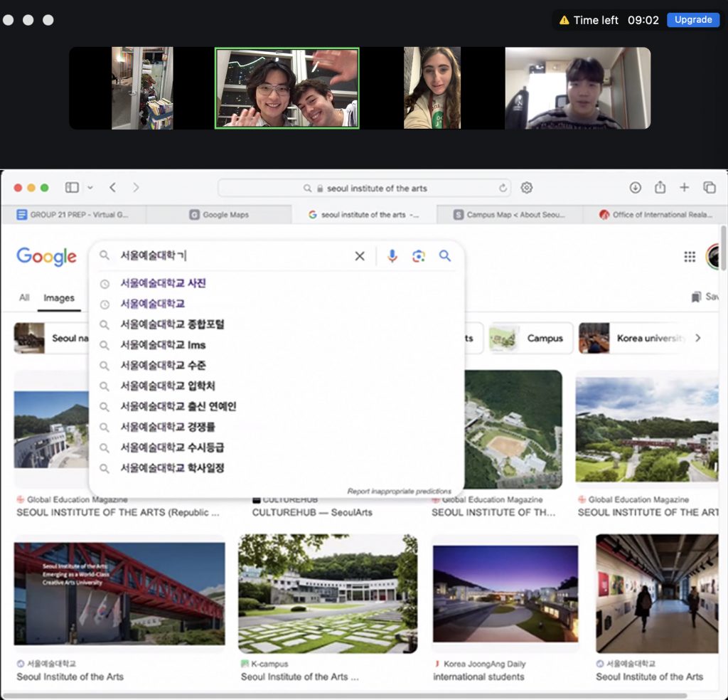Select the video tile showing bookshelf room
Viewport: 728px width, 700px height.
click(142, 87)
